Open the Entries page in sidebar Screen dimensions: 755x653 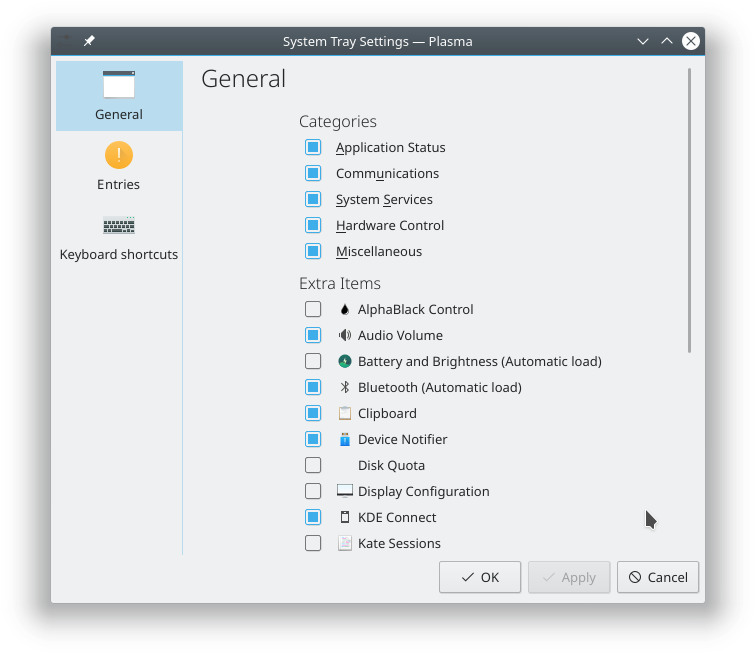point(119,166)
